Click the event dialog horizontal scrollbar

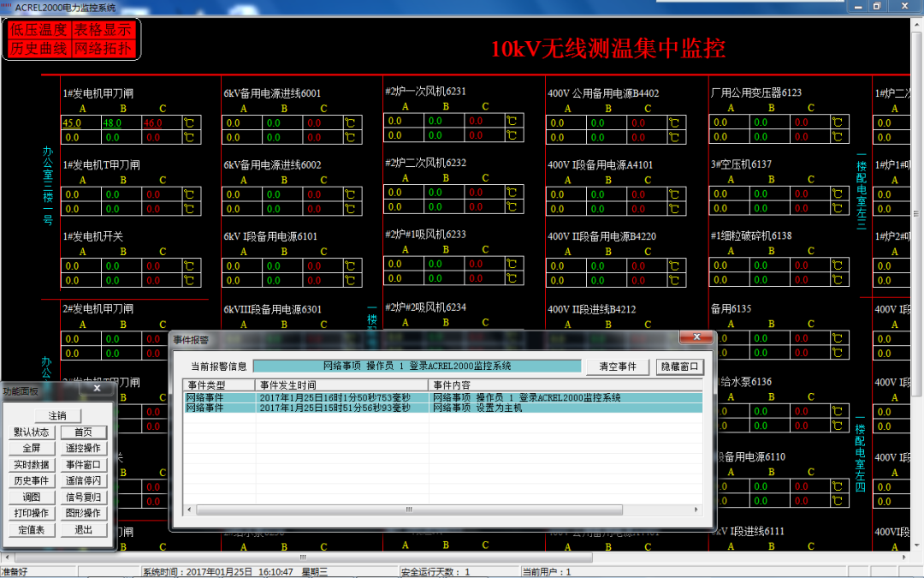coord(409,509)
